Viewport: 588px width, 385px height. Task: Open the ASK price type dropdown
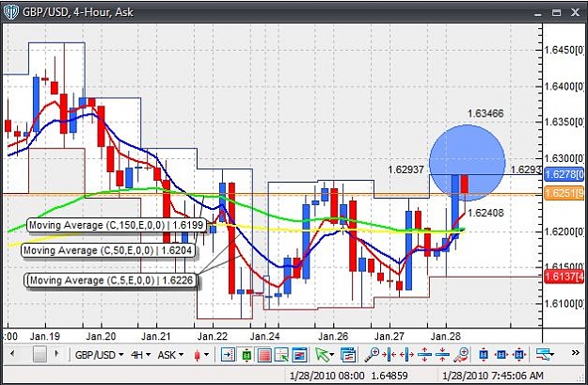(171, 354)
